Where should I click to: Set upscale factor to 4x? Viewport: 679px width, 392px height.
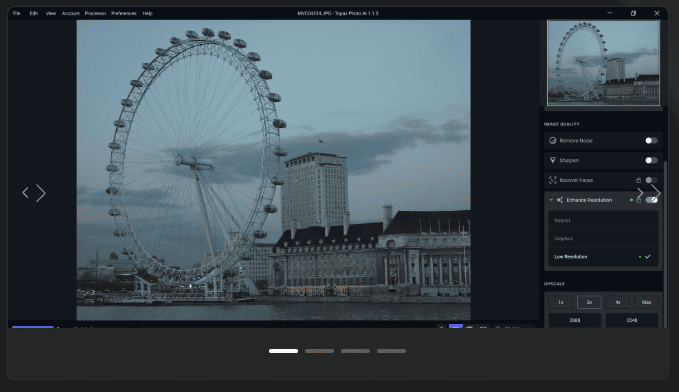coord(618,302)
